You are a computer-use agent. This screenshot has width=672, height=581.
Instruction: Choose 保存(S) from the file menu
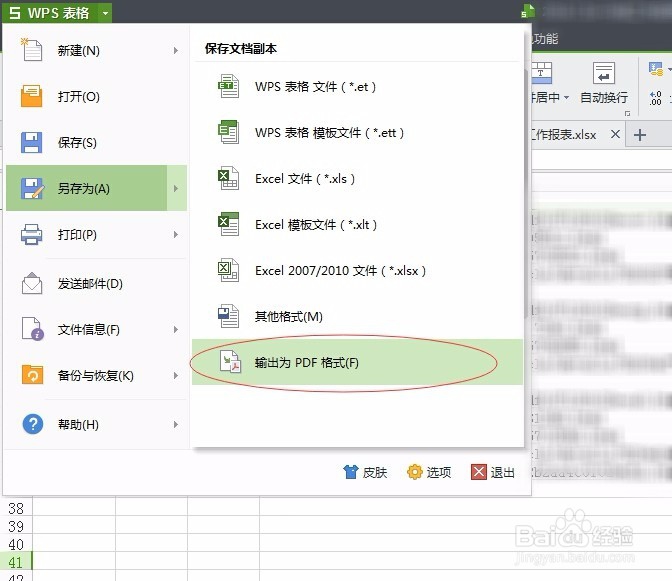point(96,142)
